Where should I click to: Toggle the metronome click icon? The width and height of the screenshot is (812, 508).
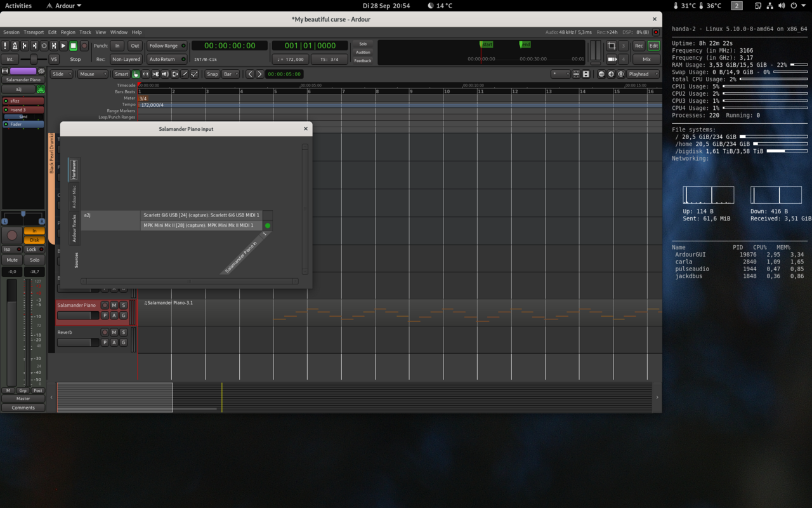pos(15,46)
